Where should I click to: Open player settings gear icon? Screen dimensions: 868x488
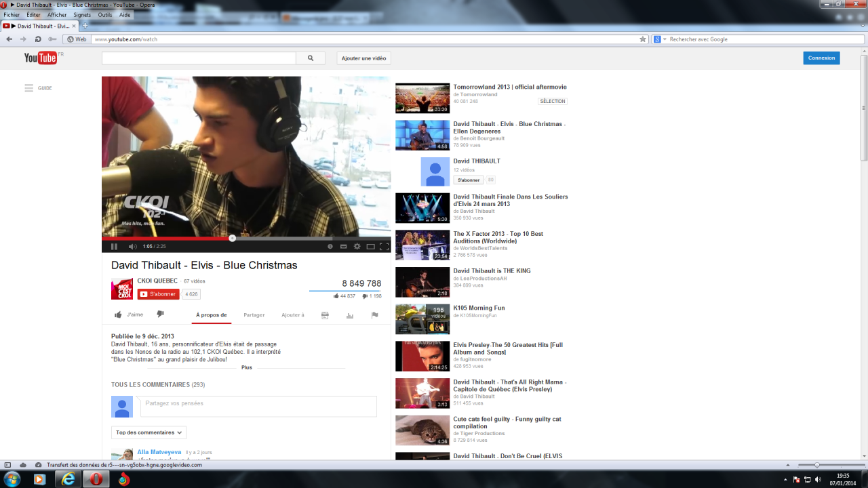click(x=357, y=247)
